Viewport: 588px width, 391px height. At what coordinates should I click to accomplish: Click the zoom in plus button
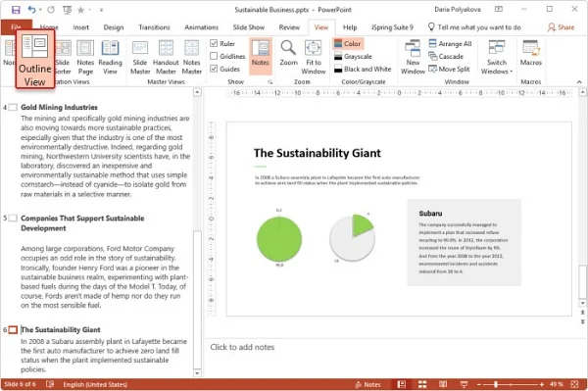point(542,384)
